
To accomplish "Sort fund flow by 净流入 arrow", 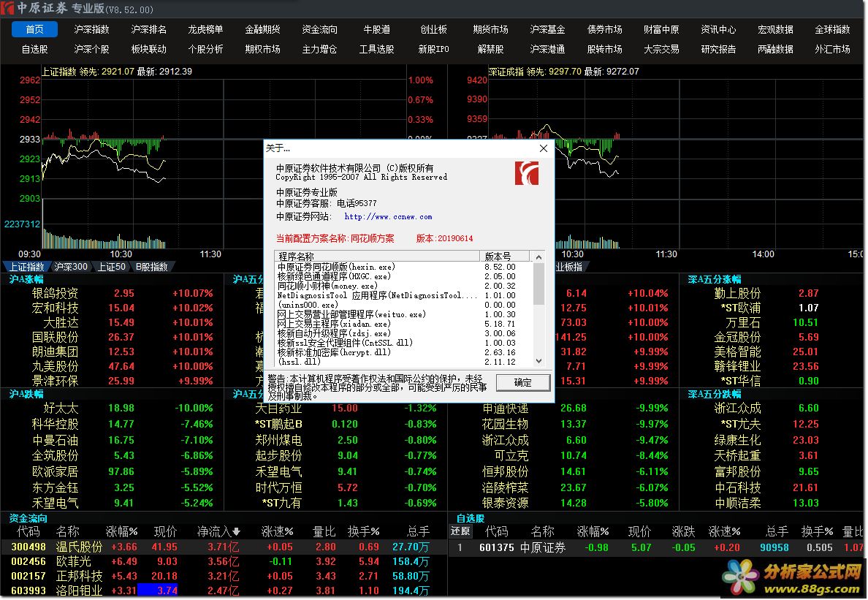I will click(237, 531).
